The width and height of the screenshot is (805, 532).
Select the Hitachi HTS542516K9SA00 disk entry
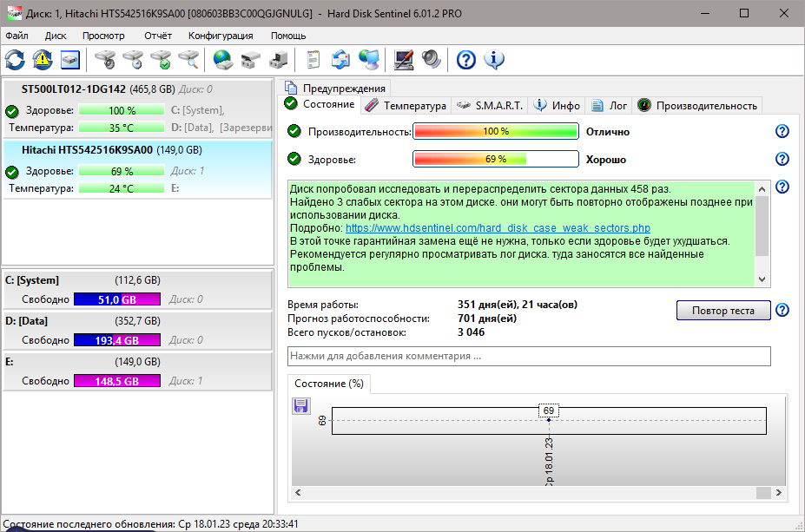pos(137,170)
